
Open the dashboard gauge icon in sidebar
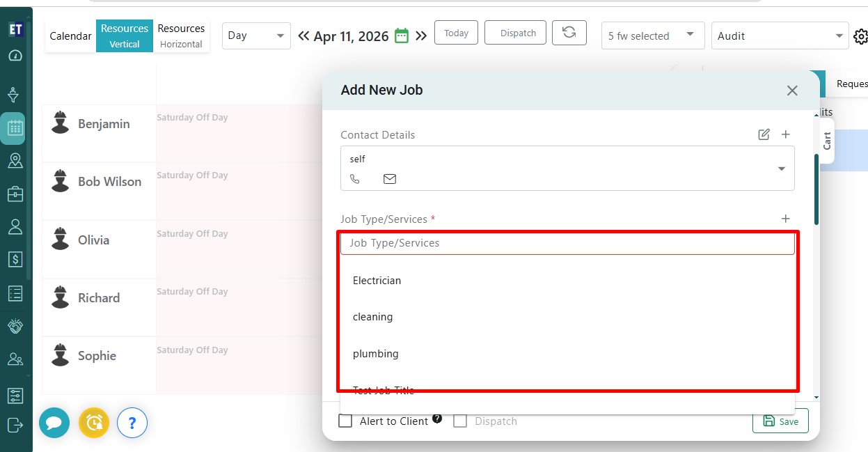pos(15,56)
